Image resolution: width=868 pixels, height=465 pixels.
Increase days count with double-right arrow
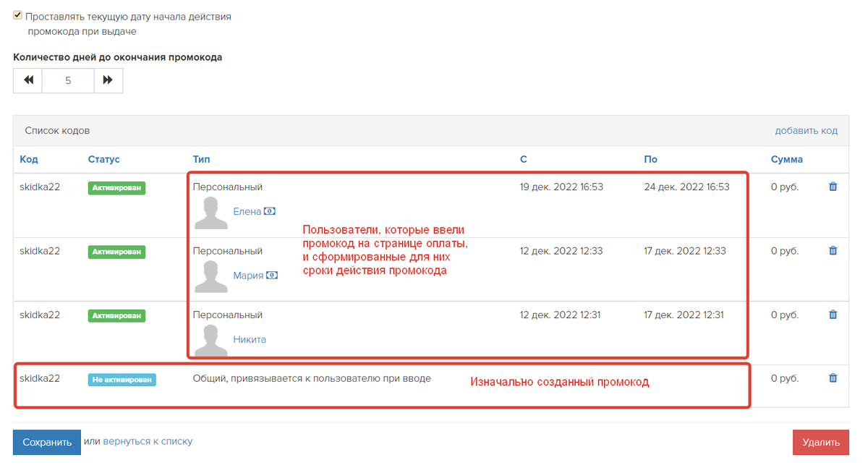coord(108,80)
